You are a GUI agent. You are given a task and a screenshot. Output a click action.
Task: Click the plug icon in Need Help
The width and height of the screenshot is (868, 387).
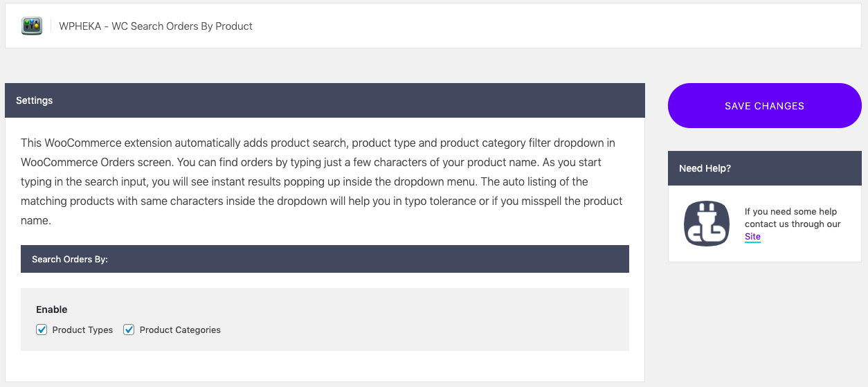pyautogui.click(x=707, y=224)
